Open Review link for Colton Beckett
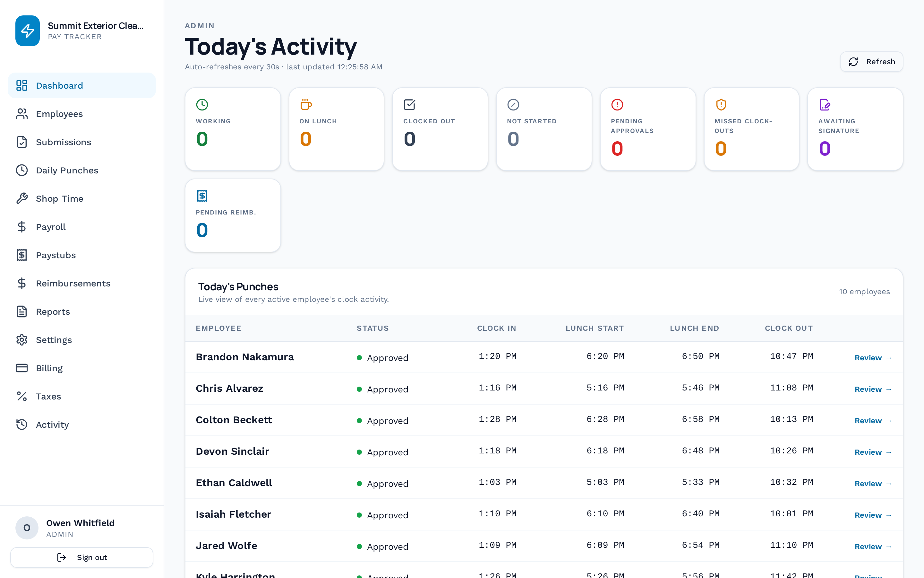This screenshot has width=924, height=578. (873, 421)
